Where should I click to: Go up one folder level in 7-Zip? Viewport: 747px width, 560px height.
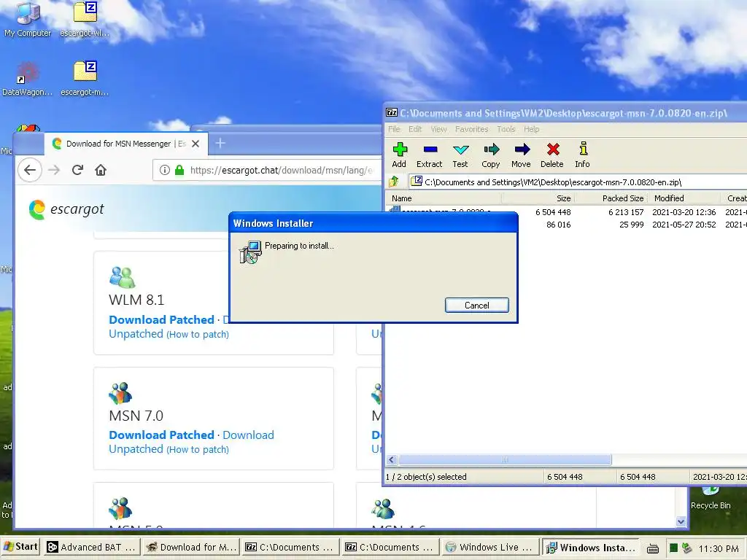point(393,182)
